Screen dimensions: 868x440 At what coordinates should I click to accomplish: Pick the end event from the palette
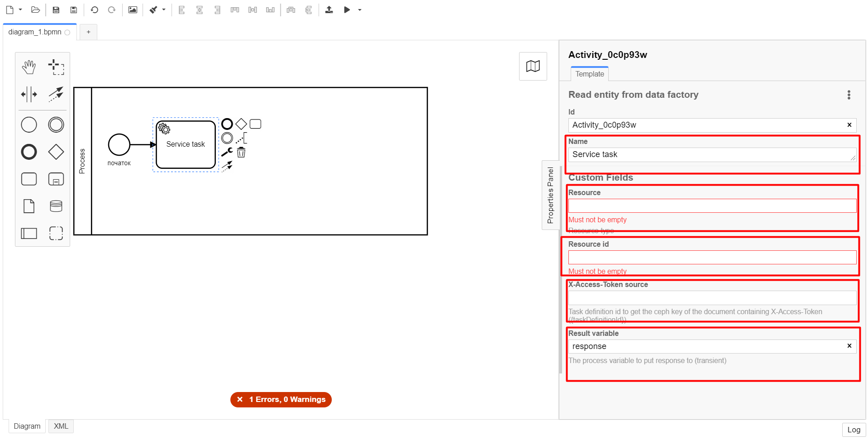click(x=29, y=152)
